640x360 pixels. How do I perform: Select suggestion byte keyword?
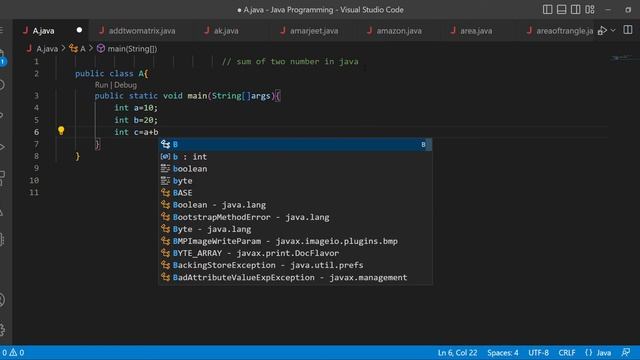[x=295, y=180]
